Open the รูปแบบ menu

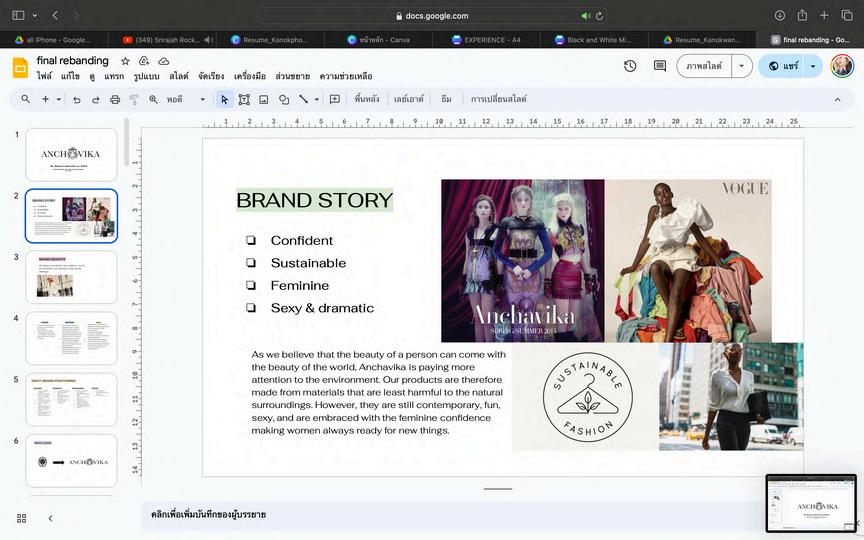(147, 76)
